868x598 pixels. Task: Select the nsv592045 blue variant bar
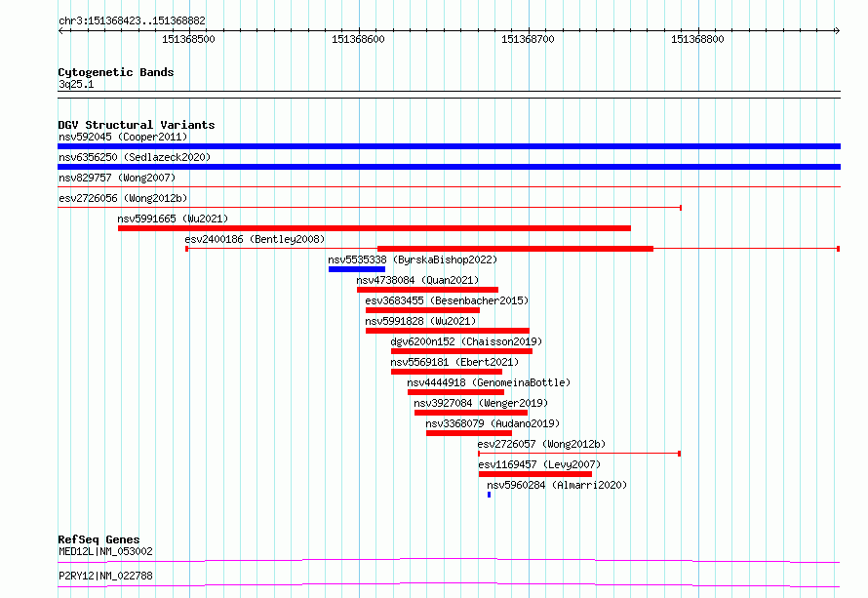tap(449, 146)
